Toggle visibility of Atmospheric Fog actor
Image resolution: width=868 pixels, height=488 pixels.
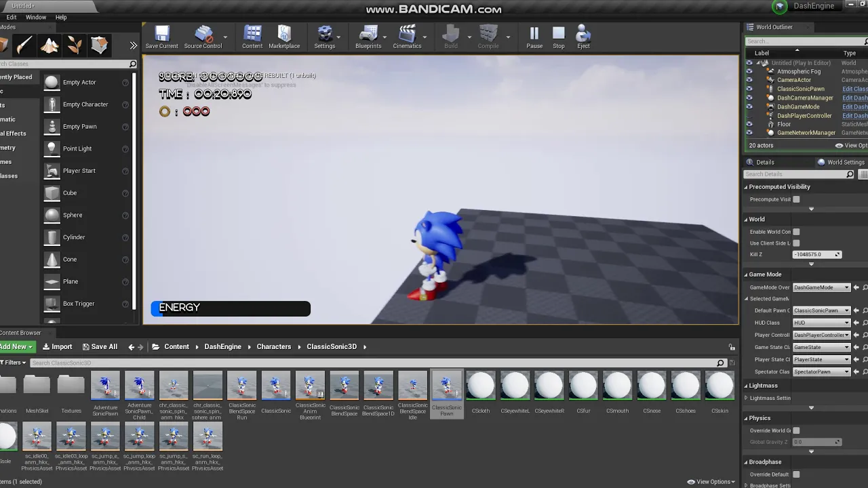point(749,71)
